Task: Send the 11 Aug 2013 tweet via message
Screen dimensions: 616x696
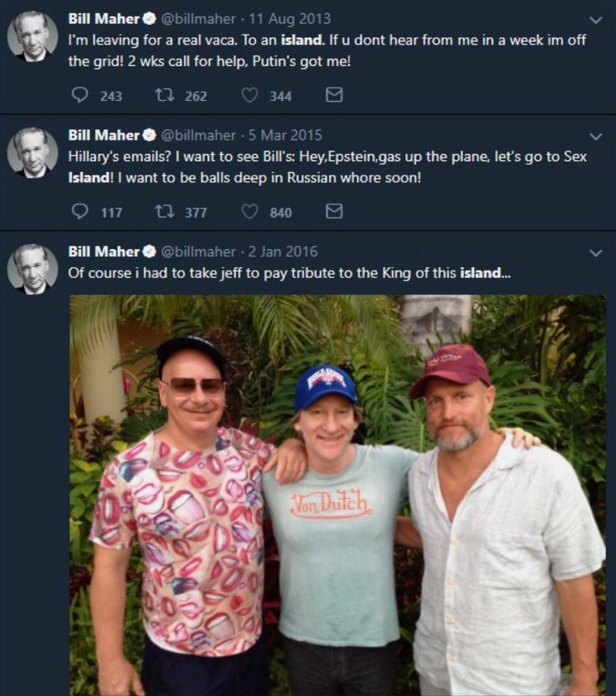Action: (x=334, y=95)
